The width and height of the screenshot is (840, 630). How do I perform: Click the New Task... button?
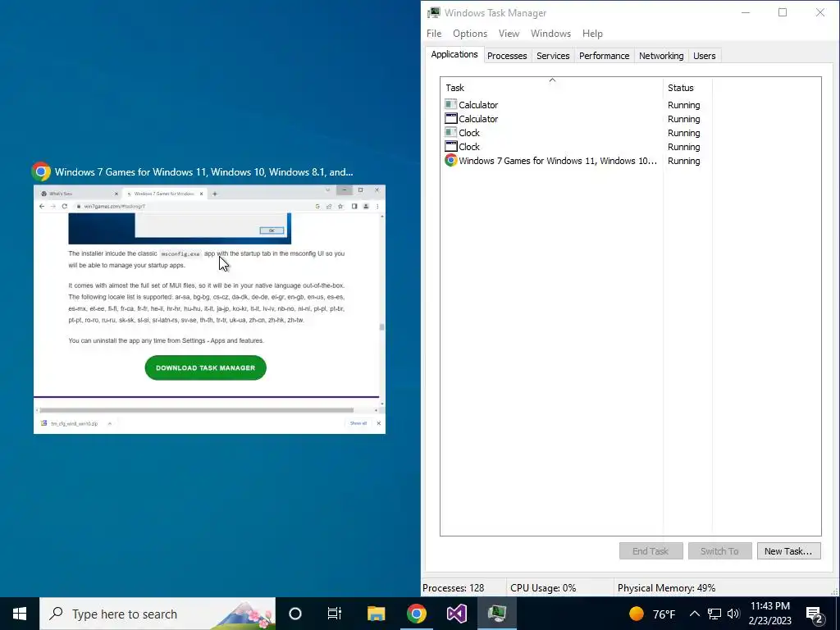click(x=788, y=550)
